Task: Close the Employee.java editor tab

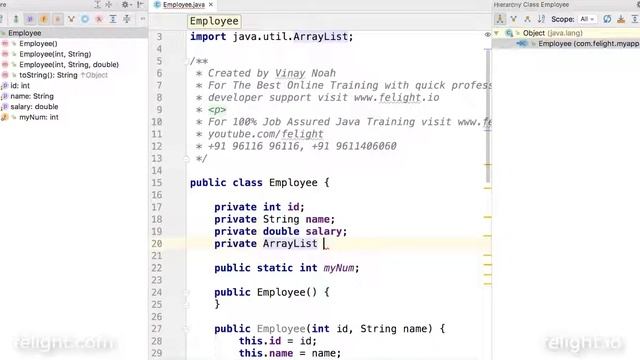Action: point(211,5)
